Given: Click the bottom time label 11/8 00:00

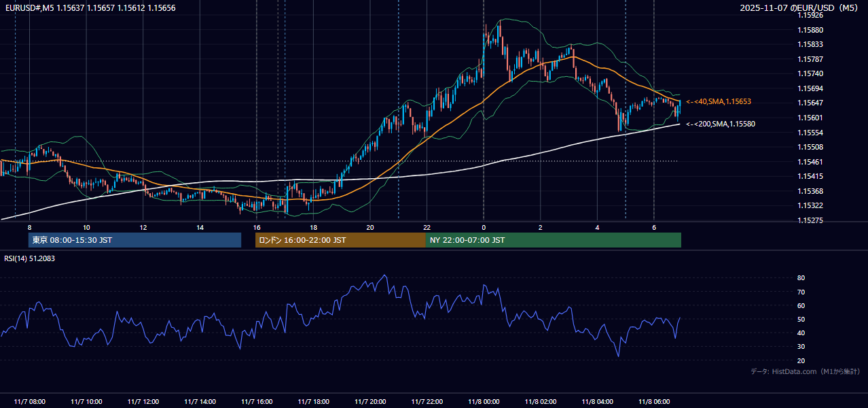Looking at the screenshot, I should coord(484,402).
